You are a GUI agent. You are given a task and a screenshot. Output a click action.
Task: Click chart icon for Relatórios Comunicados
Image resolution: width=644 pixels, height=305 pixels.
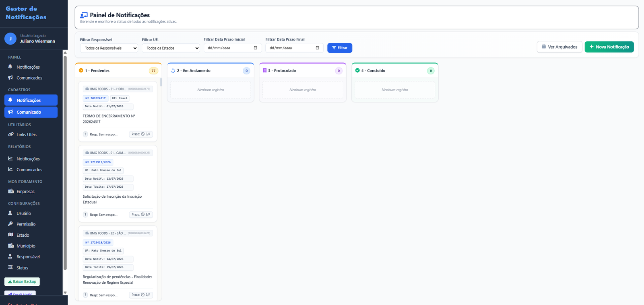coord(10,170)
